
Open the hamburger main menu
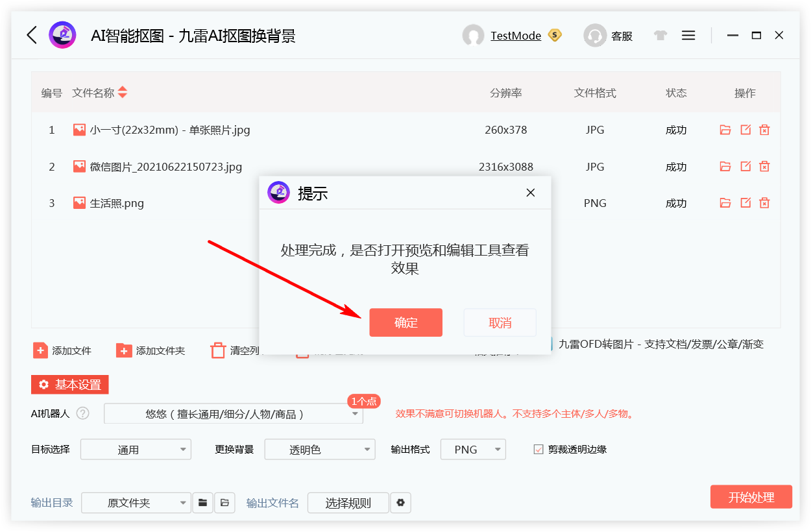click(x=688, y=36)
